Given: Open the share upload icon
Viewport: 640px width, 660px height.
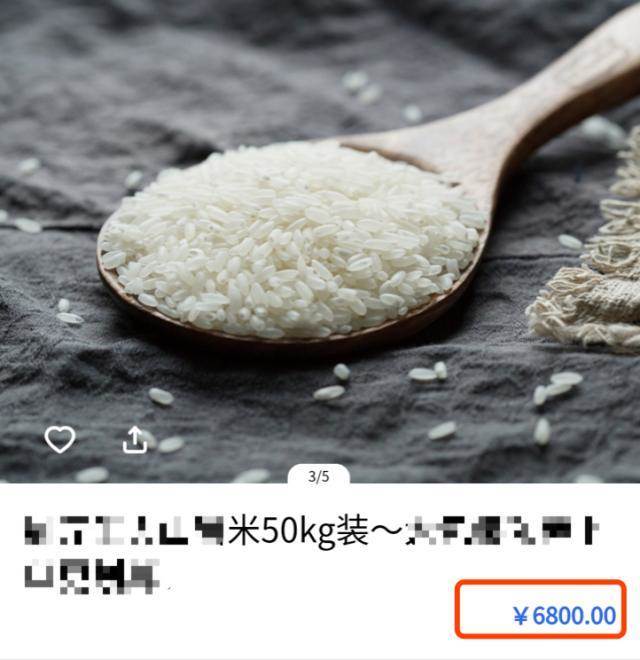Looking at the screenshot, I should (x=135, y=439).
